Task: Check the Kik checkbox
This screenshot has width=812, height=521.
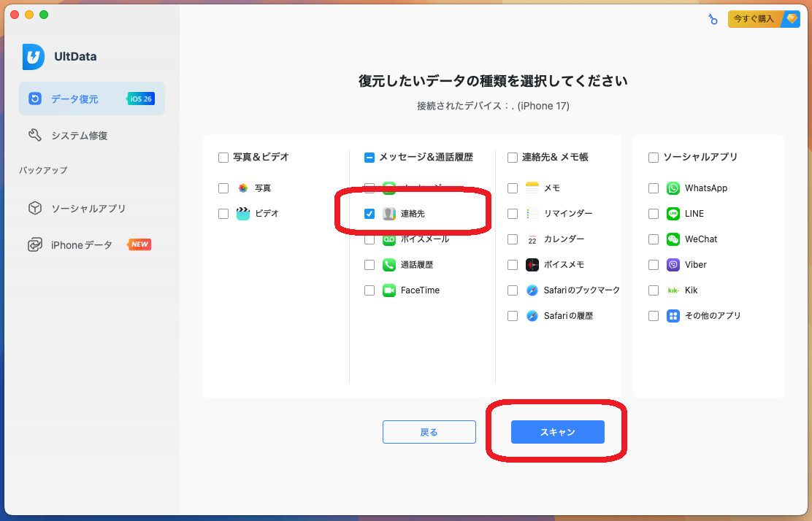Action: (x=654, y=290)
